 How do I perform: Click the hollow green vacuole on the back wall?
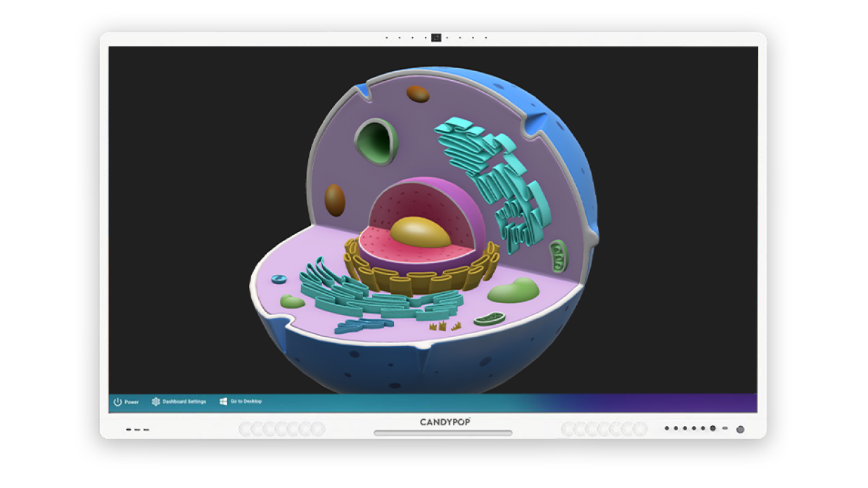pyautogui.click(x=376, y=141)
